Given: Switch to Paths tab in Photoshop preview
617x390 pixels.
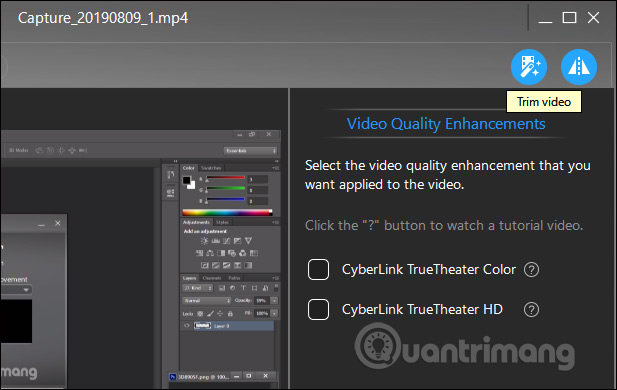Looking at the screenshot, I should 234,278.
